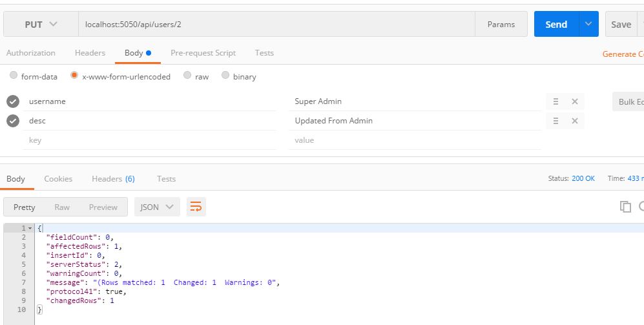Click the wrap lines icon in response toolbar
The width and height of the screenshot is (644, 325).
(196, 207)
